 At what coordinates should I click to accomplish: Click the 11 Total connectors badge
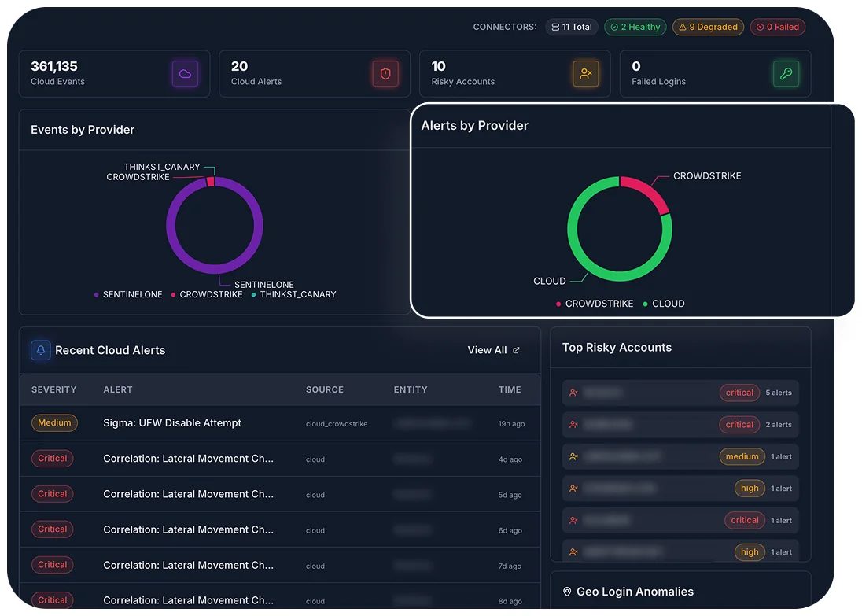point(572,27)
